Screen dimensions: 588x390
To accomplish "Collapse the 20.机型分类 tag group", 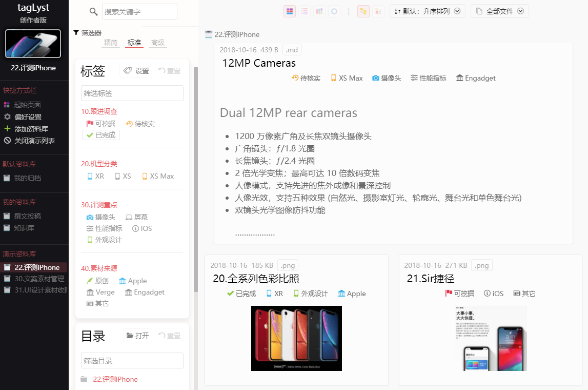I will (x=99, y=164).
